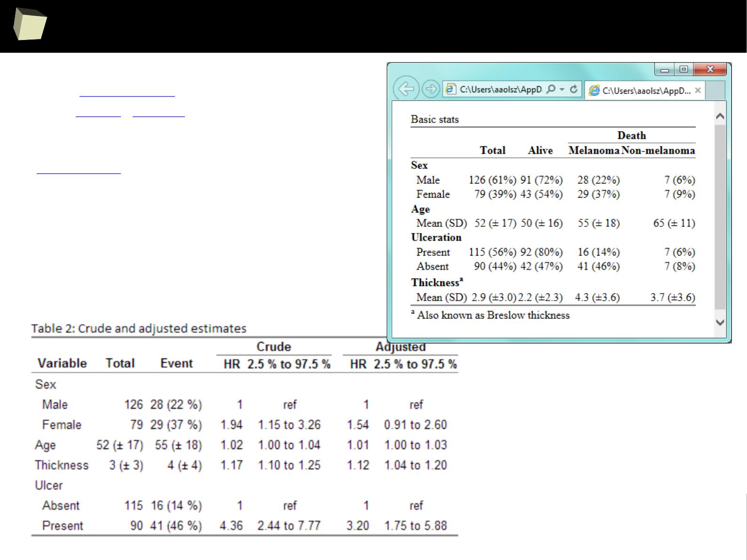Click the '1.04 to 1.20' interval

pos(415,465)
